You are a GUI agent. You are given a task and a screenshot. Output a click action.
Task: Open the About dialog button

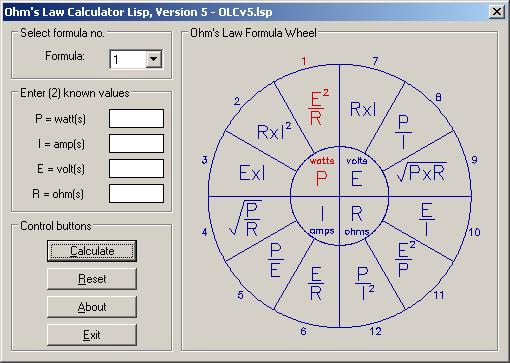click(x=92, y=307)
